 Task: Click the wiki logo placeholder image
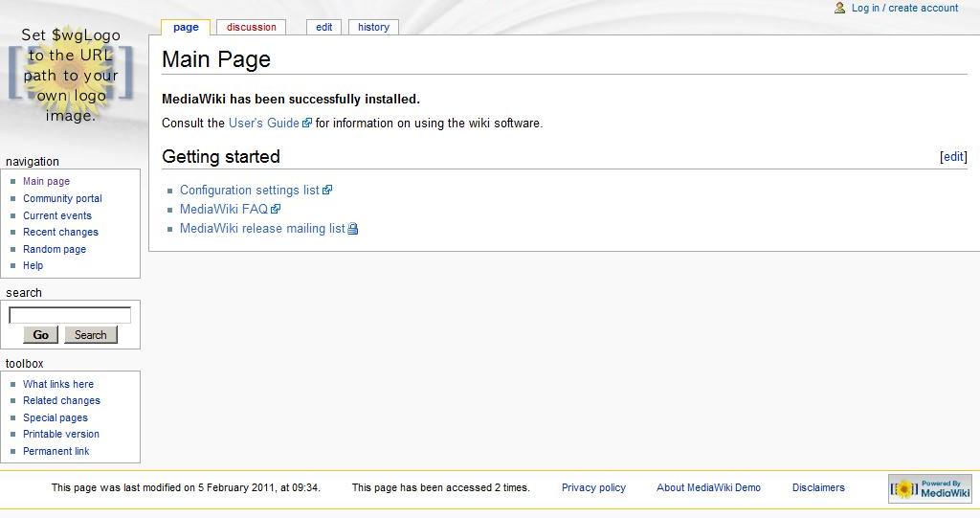point(71,75)
